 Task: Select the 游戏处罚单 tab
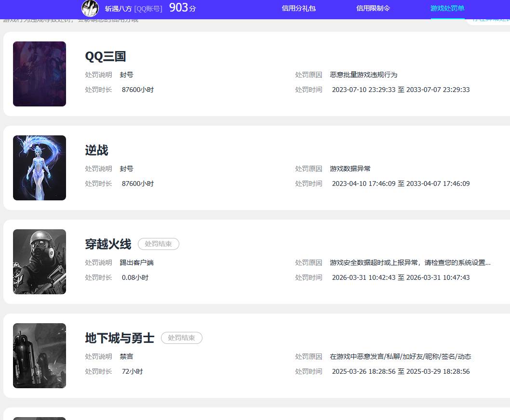447,9
